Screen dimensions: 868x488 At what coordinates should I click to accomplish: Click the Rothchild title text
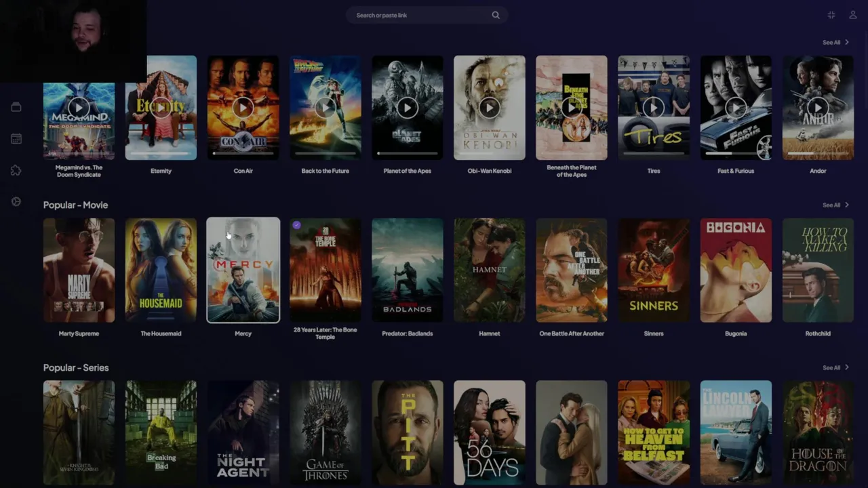tap(818, 333)
